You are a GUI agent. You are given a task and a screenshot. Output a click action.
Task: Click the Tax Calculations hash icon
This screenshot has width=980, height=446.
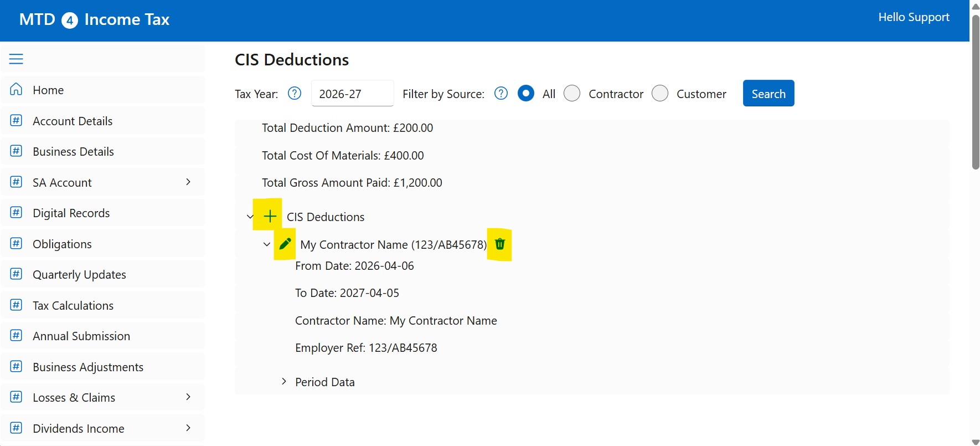[x=17, y=305]
